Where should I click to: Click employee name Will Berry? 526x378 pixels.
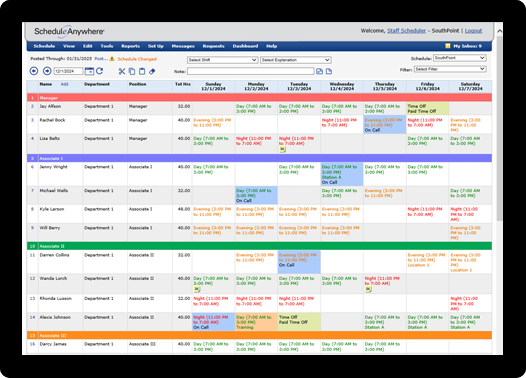[50, 228]
